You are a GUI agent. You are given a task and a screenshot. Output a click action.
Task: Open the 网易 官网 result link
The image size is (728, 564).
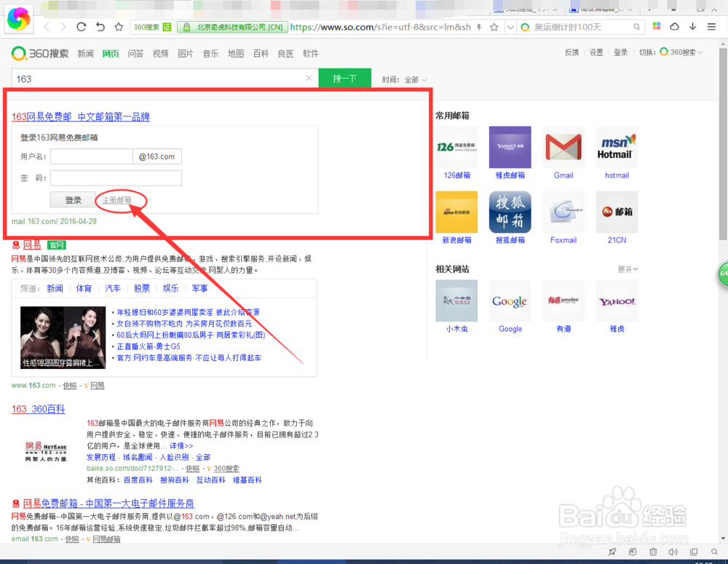click(33, 245)
